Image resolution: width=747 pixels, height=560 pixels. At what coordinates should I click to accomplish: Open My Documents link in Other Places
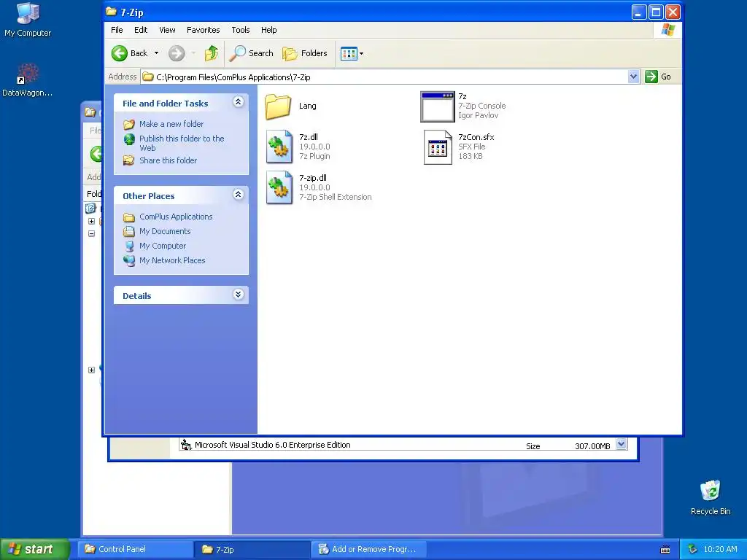165,231
